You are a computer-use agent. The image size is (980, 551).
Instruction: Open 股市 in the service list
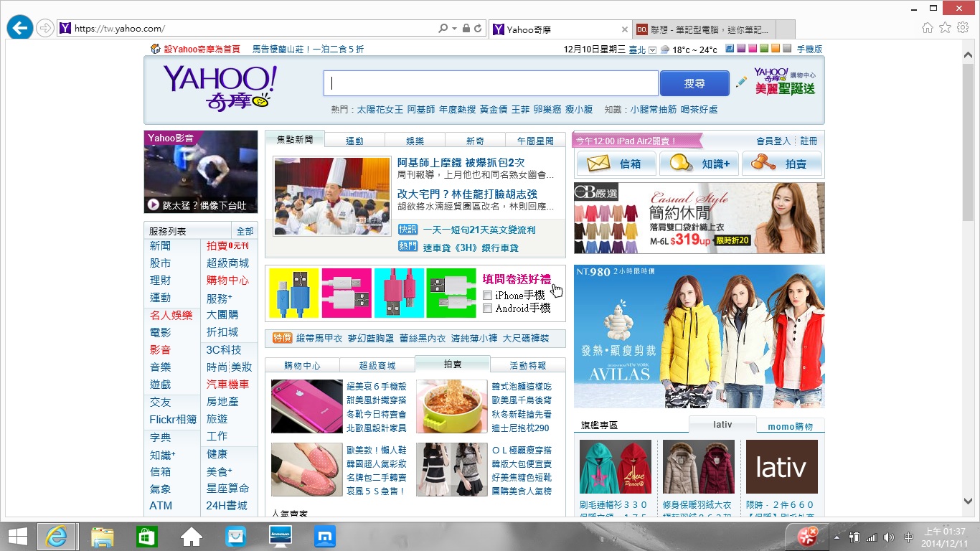[x=160, y=263]
